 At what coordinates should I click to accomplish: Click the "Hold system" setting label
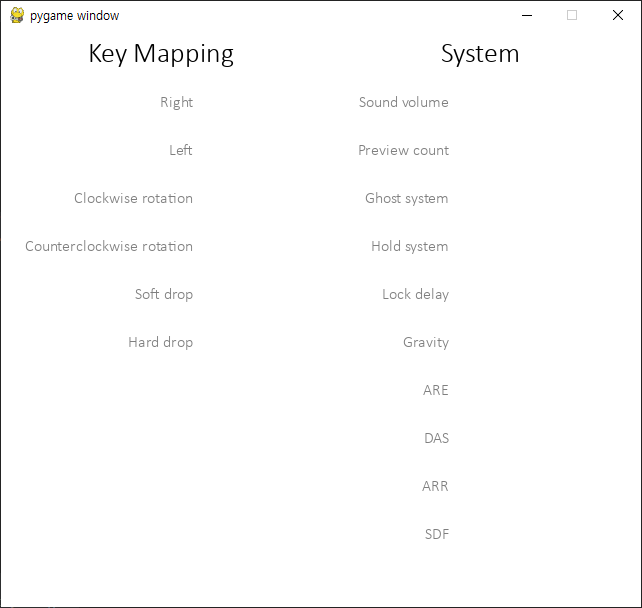tap(410, 246)
